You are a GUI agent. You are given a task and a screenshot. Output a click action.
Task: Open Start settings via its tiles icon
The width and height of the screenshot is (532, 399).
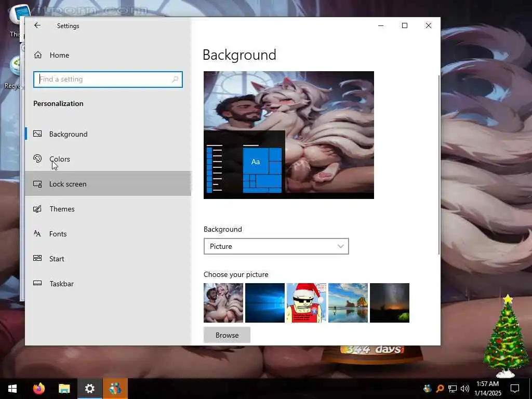pos(37,259)
